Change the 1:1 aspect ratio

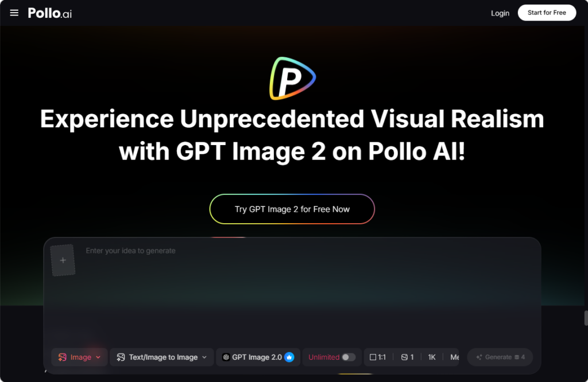[378, 357]
